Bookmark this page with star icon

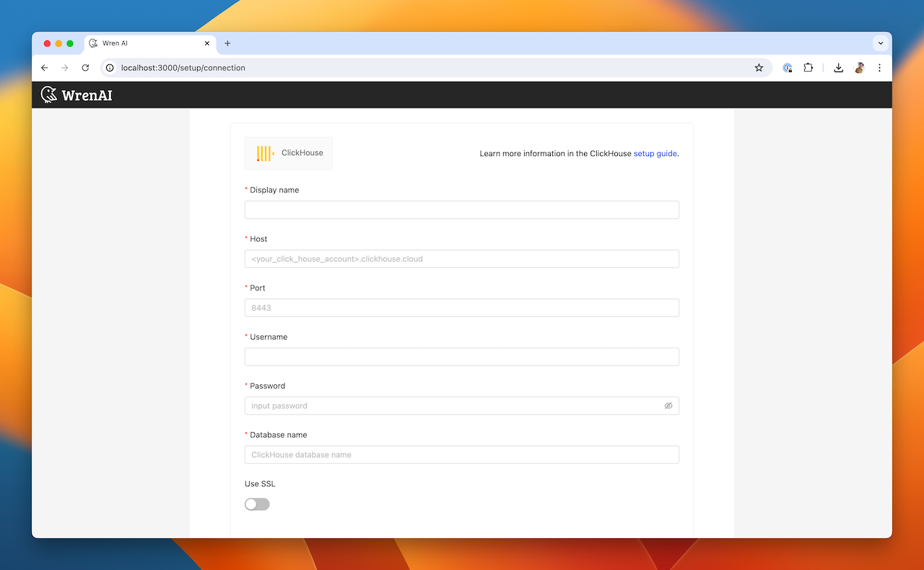tap(759, 68)
